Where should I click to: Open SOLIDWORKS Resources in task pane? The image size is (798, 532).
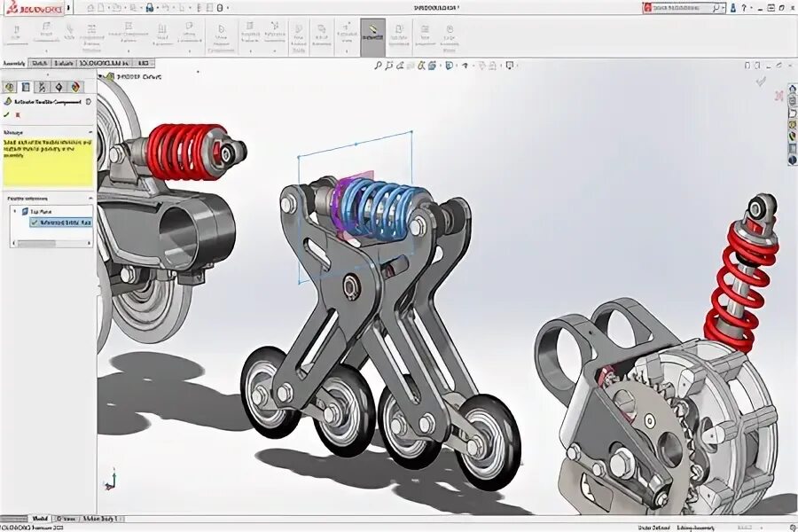pyautogui.click(x=793, y=89)
